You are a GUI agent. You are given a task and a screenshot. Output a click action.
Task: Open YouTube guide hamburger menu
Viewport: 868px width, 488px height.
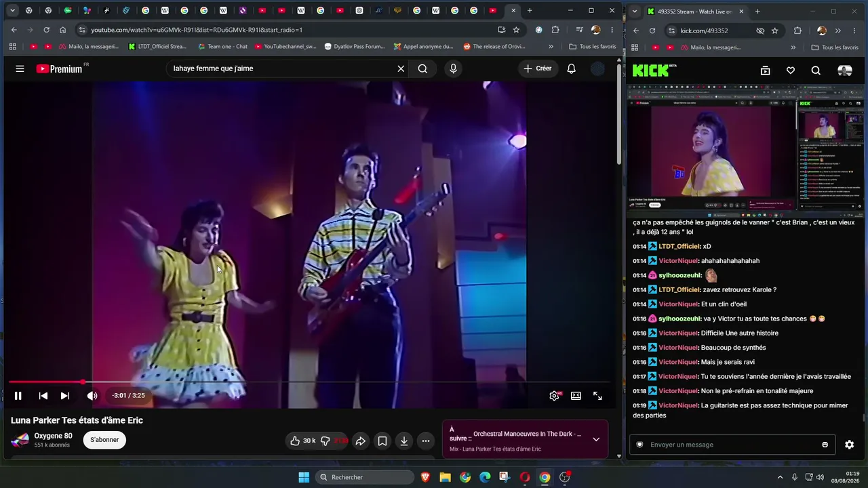(20, 68)
